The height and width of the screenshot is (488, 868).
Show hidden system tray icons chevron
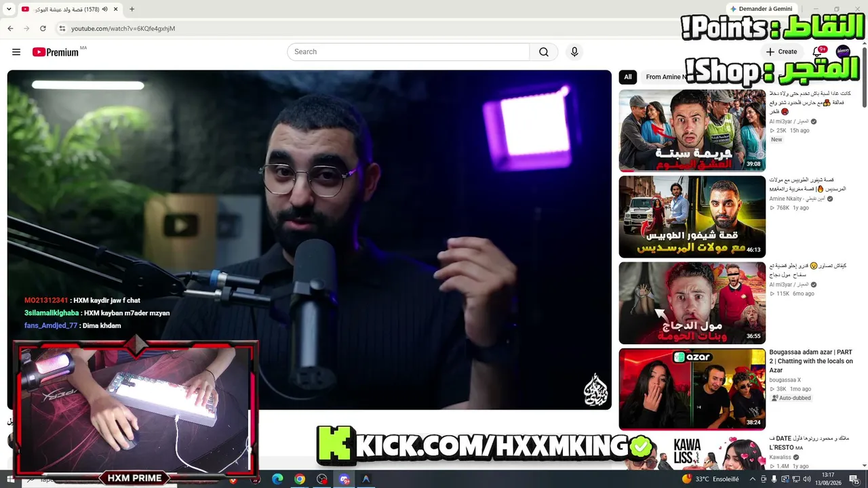tap(754, 479)
